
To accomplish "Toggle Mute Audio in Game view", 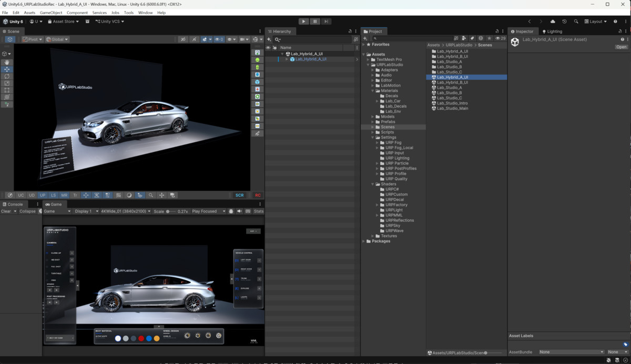I will click(x=240, y=211).
